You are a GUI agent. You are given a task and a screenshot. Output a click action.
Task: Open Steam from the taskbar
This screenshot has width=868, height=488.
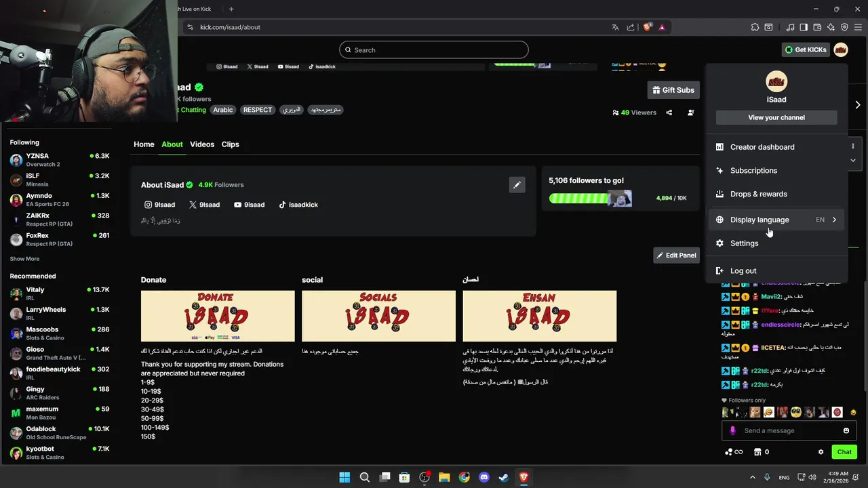click(x=504, y=477)
